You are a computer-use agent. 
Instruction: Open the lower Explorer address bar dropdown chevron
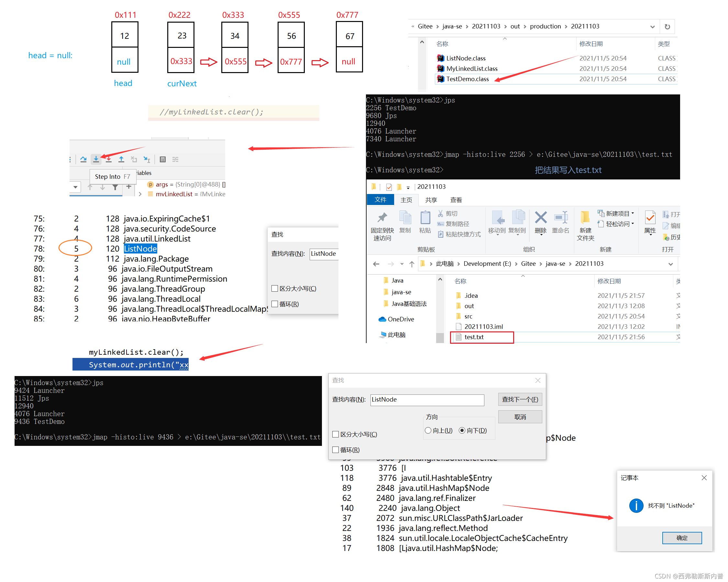click(x=671, y=264)
